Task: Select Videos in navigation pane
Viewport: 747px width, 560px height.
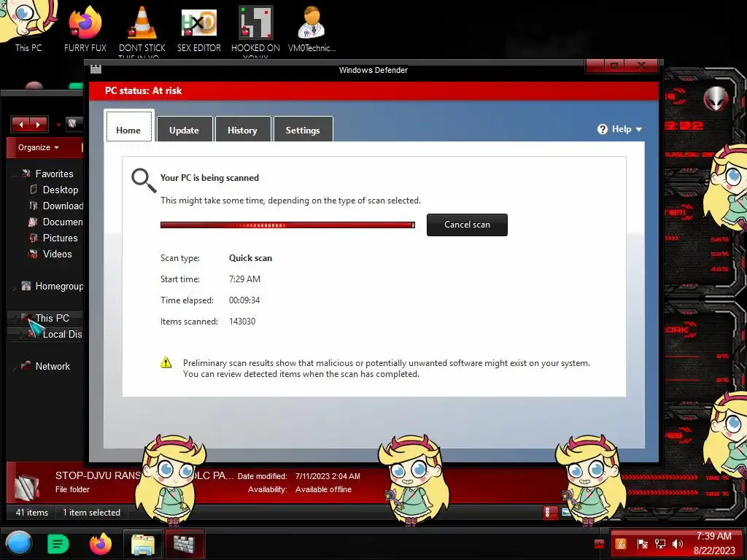Action: coord(57,254)
